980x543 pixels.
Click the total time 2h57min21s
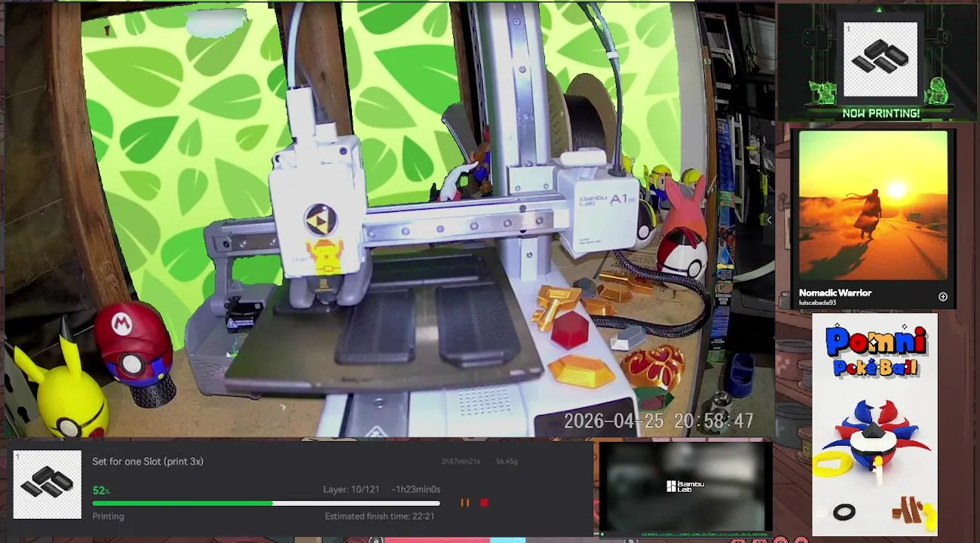(461, 462)
